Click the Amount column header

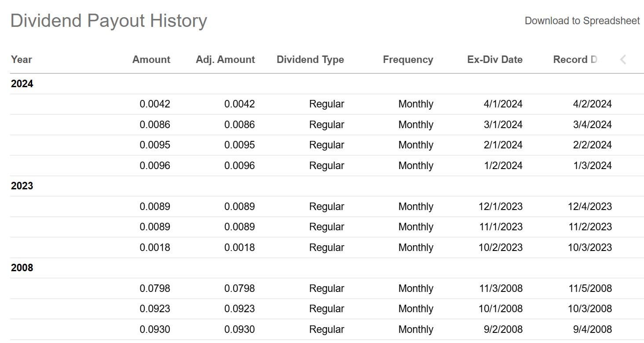[151, 59]
